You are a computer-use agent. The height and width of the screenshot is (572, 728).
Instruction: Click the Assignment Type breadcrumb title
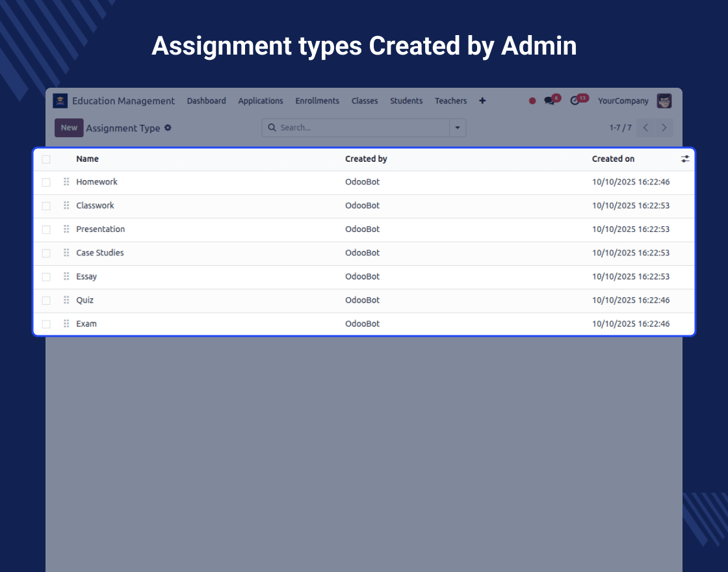pos(123,128)
